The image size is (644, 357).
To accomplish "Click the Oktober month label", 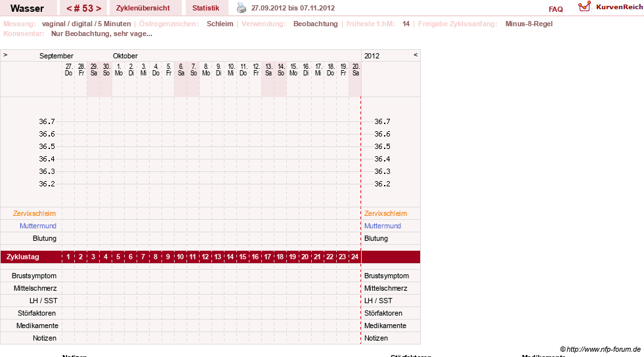I will point(125,56).
